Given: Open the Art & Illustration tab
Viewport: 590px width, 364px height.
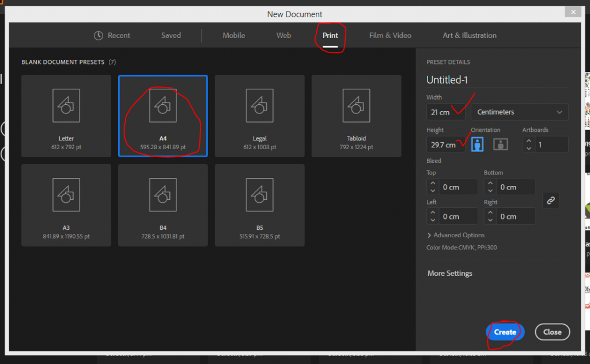Looking at the screenshot, I should [x=470, y=35].
